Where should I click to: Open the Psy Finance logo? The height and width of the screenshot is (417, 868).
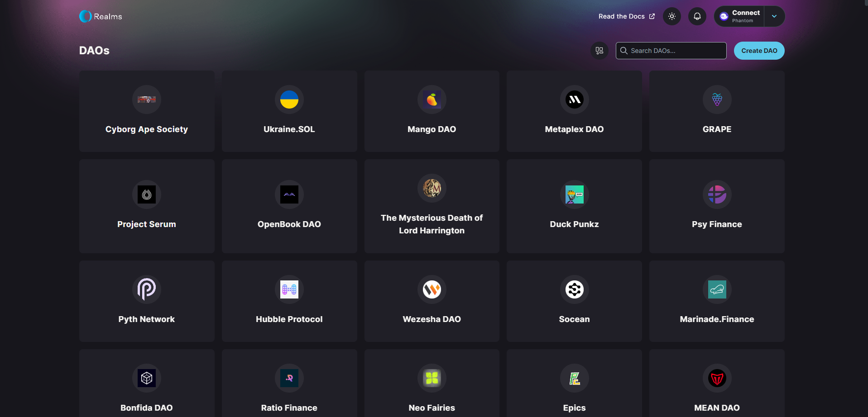(717, 194)
